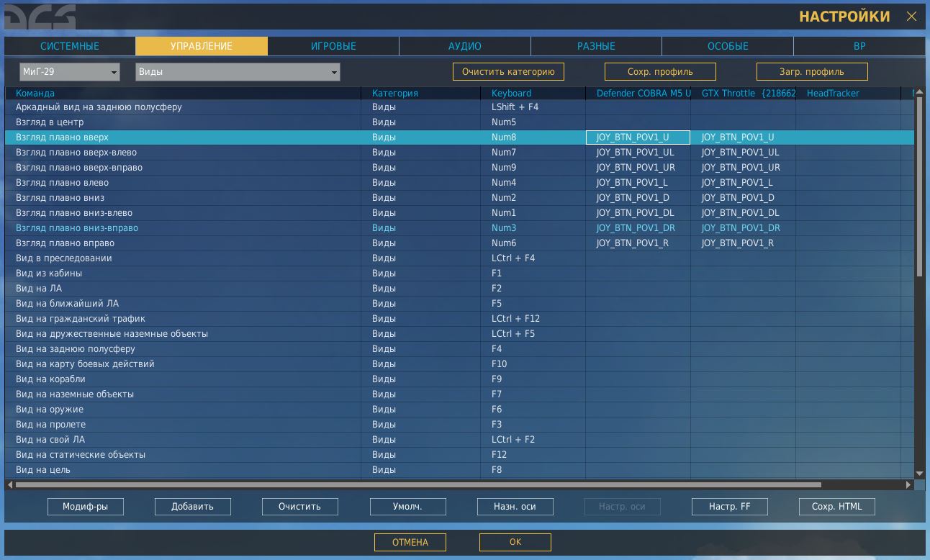Open the АУДИО tab
Viewport: 930px width, 560px height.
click(465, 46)
